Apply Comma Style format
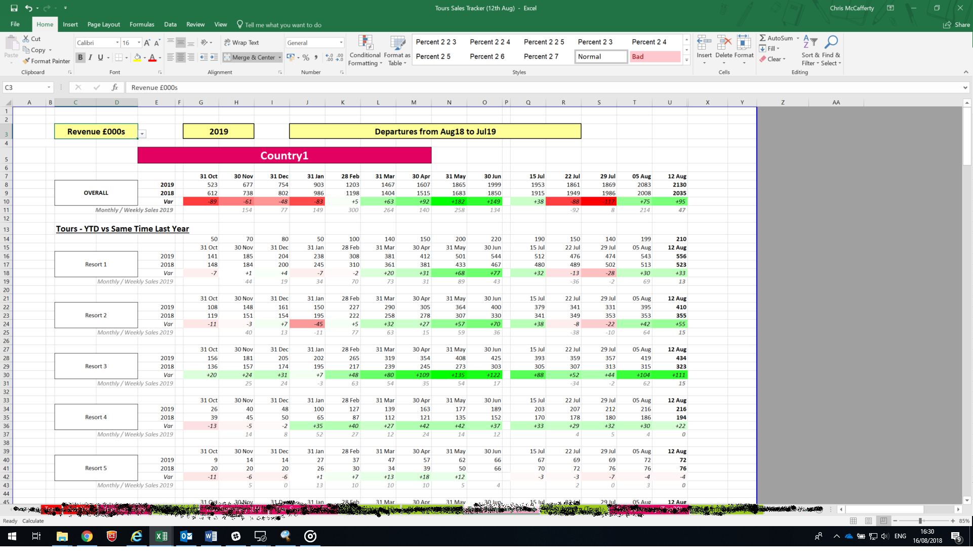 point(316,58)
